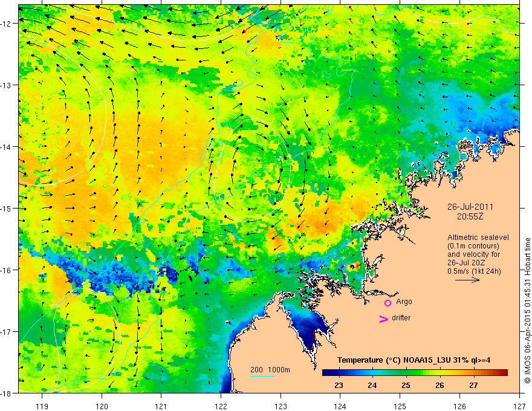Click the -13 latitude axis label
The image size is (532, 411).
(7, 85)
